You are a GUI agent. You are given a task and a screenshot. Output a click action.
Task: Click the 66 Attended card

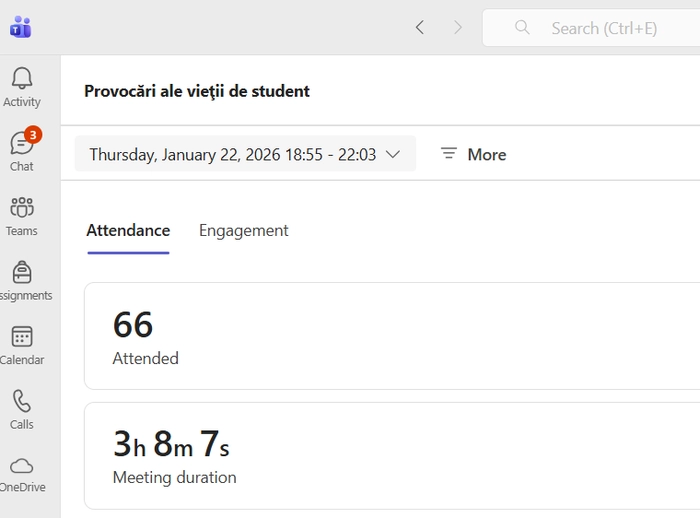click(x=390, y=336)
